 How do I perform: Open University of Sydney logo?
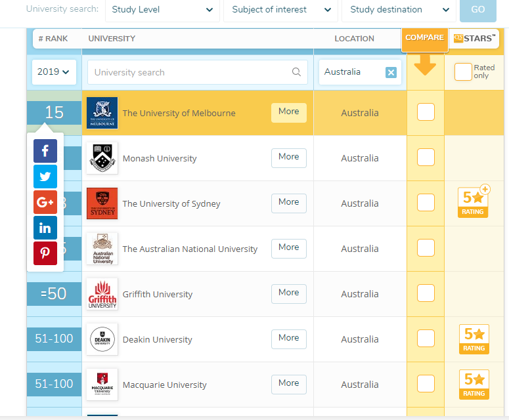tap(102, 203)
